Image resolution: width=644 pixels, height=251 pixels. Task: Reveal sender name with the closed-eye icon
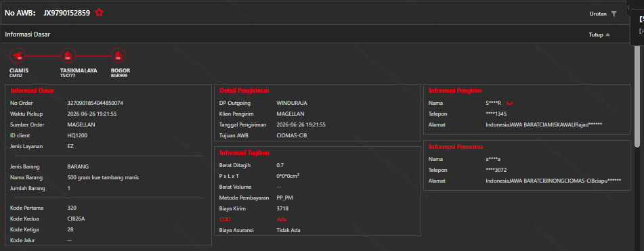point(510,103)
